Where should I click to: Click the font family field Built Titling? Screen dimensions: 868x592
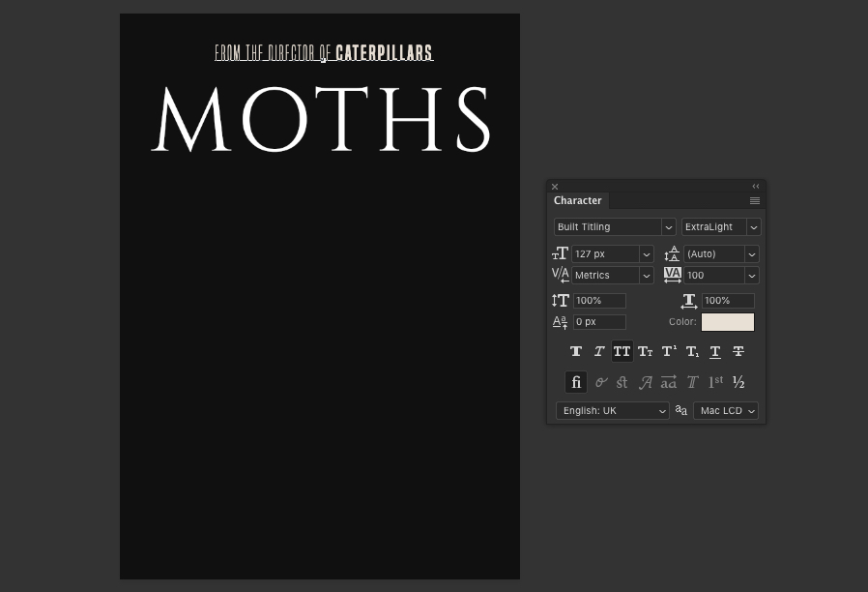pyautogui.click(x=608, y=227)
